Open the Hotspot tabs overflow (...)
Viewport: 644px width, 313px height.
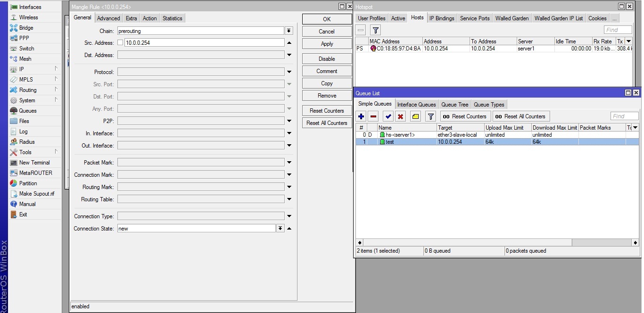[x=614, y=18]
